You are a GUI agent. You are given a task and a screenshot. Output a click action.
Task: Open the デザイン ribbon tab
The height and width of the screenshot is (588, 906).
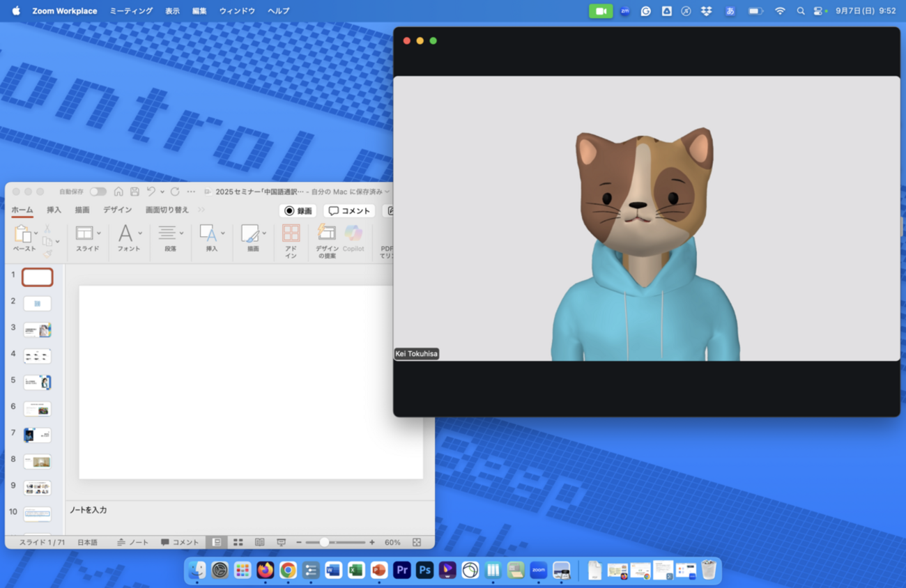pyautogui.click(x=118, y=210)
